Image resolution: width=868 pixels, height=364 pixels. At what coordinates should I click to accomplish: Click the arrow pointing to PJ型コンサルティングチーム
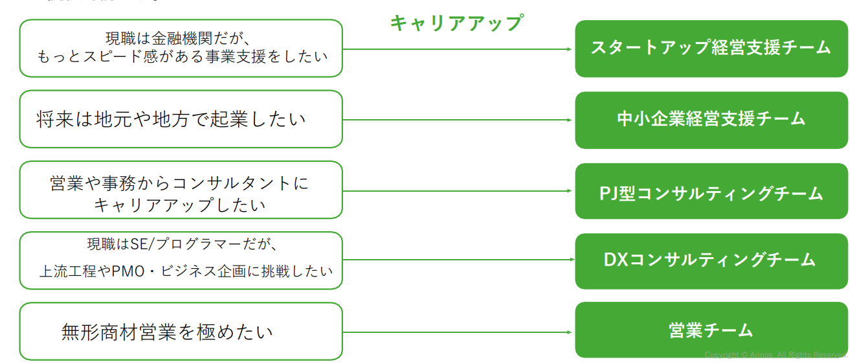click(458, 191)
